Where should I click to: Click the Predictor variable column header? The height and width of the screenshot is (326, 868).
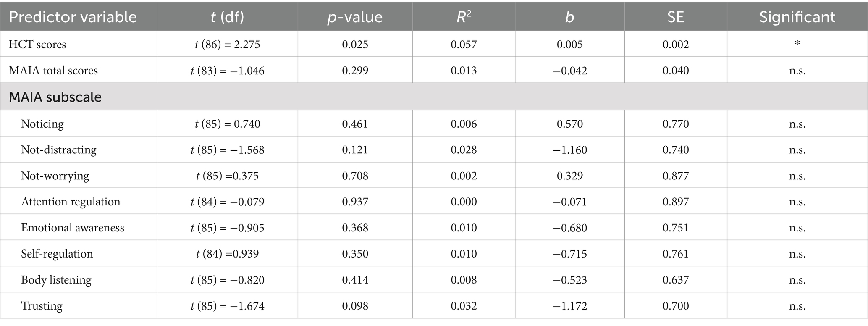point(73,17)
